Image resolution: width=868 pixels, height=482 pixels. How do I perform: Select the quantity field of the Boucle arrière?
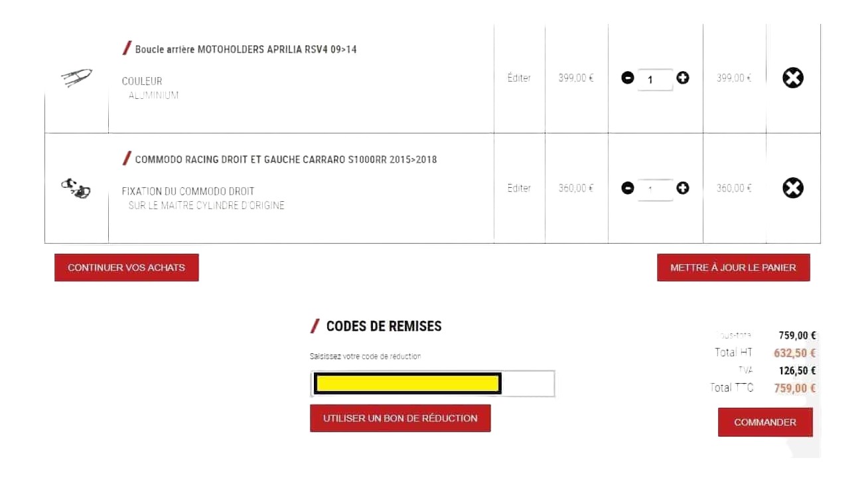(654, 79)
